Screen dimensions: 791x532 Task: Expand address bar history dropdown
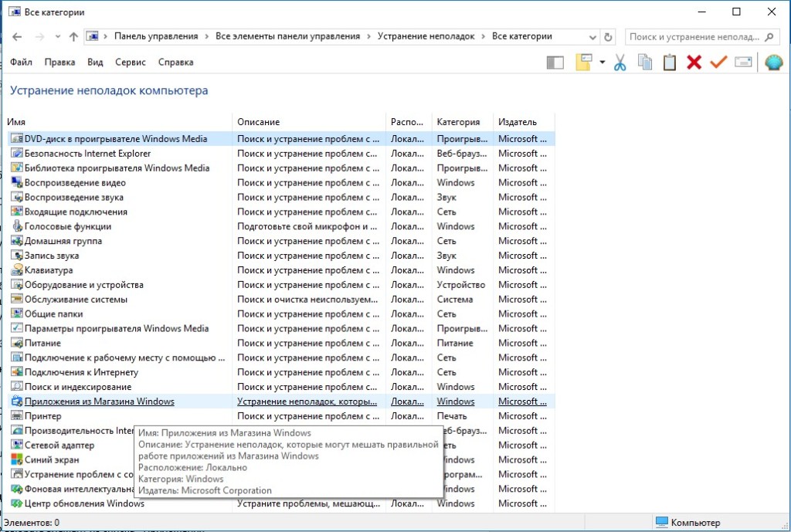tap(592, 37)
